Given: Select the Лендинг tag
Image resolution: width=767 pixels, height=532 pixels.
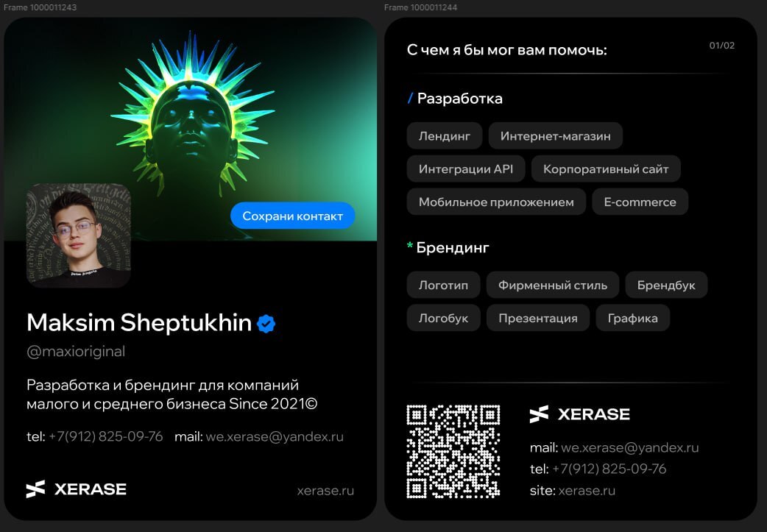Looking at the screenshot, I should [x=444, y=136].
